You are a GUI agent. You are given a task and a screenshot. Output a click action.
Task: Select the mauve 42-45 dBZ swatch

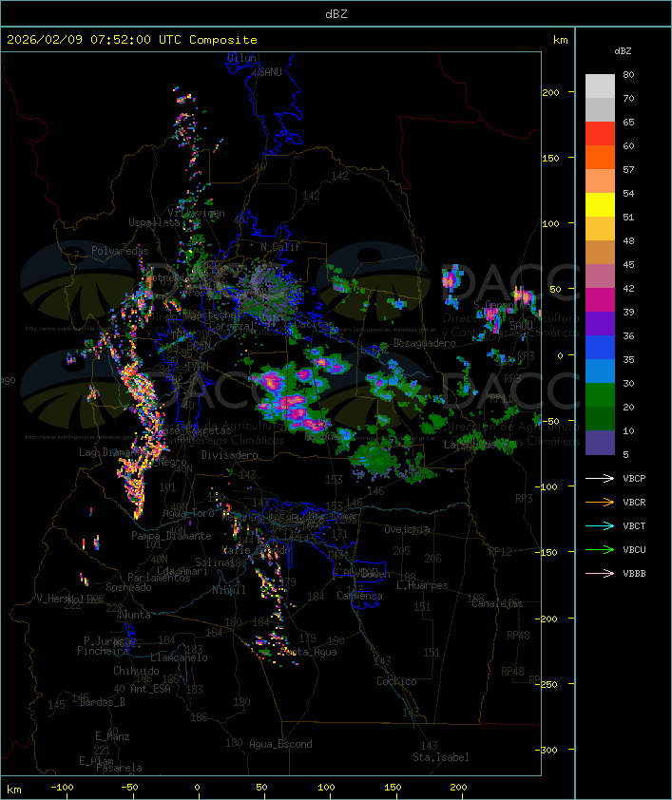coord(600,276)
